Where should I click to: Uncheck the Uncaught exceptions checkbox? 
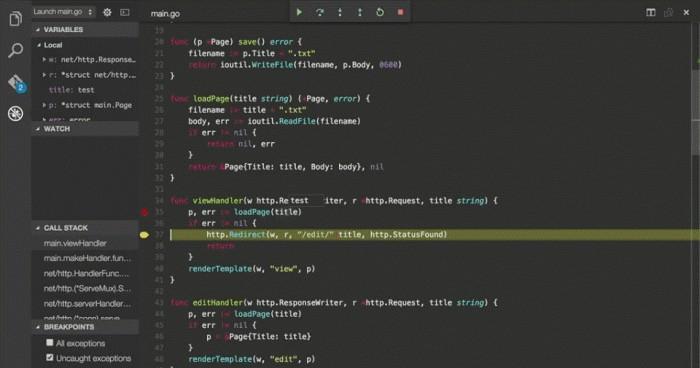(x=50, y=357)
